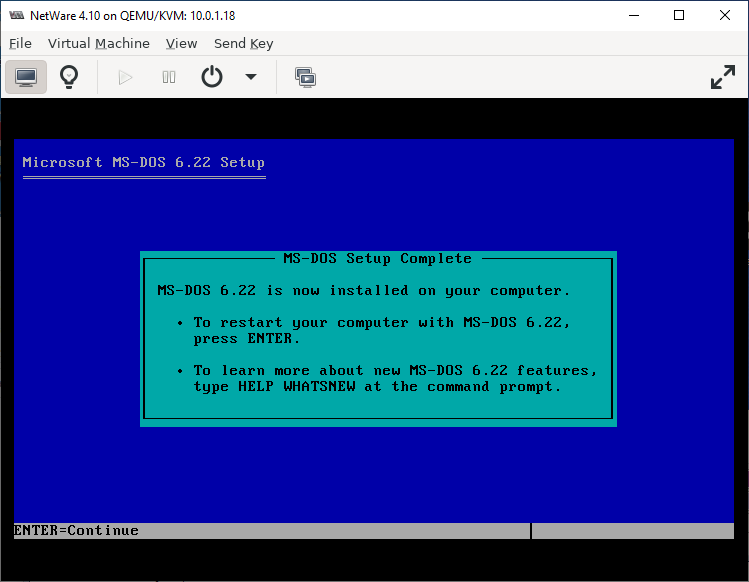Image resolution: width=749 pixels, height=582 pixels.
Task: Click the virt-viewer window title icon
Action: [16, 15]
